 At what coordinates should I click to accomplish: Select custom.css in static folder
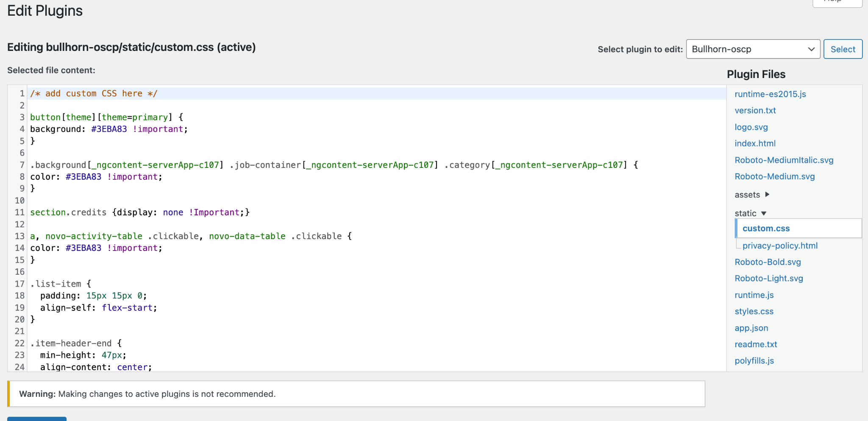click(766, 229)
